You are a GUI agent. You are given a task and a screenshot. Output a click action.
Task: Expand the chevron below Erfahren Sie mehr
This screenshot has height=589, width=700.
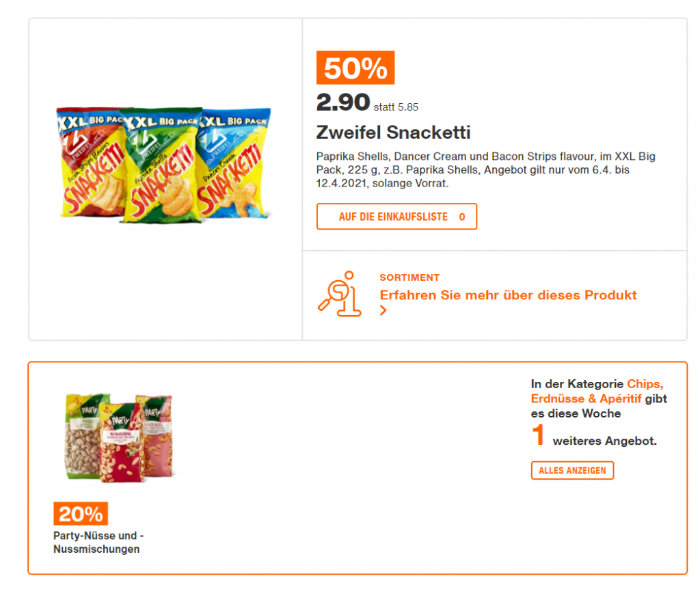click(x=383, y=311)
